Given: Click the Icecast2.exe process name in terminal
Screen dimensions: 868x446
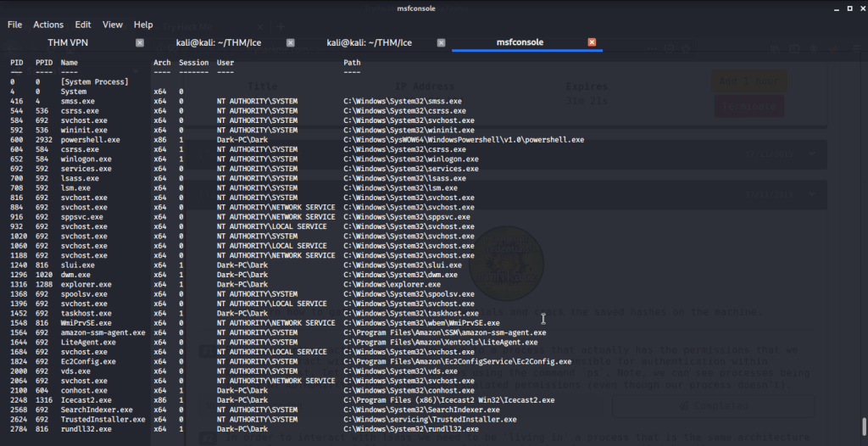Looking at the screenshot, I should [x=84, y=400].
